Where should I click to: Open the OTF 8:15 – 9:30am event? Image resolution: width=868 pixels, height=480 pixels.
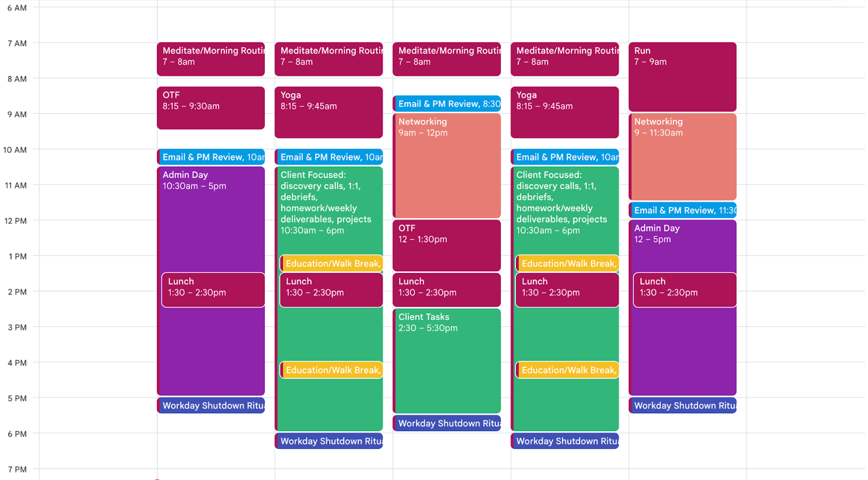point(210,108)
